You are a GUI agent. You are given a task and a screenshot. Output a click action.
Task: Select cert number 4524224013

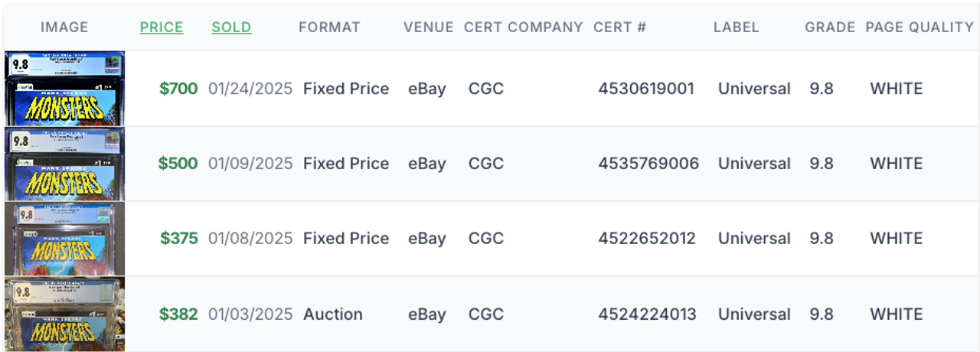(648, 315)
